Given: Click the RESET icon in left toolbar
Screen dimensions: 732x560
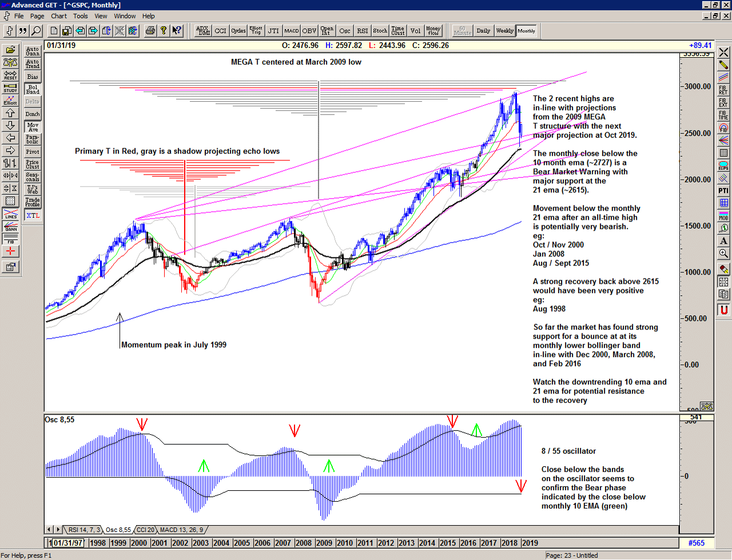Looking at the screenshot, I should pyautogui.click(x=10, y=75).
